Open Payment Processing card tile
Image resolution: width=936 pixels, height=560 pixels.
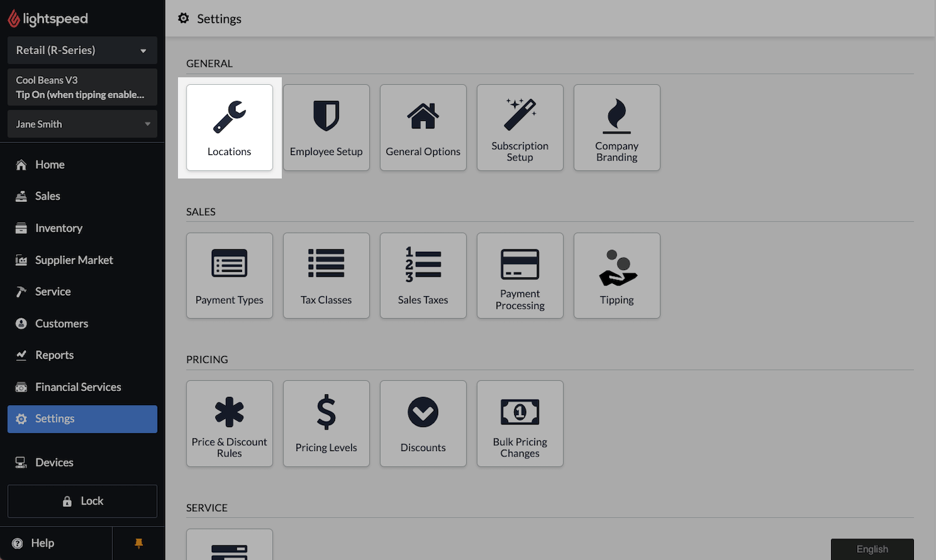[x=520, y=275]
